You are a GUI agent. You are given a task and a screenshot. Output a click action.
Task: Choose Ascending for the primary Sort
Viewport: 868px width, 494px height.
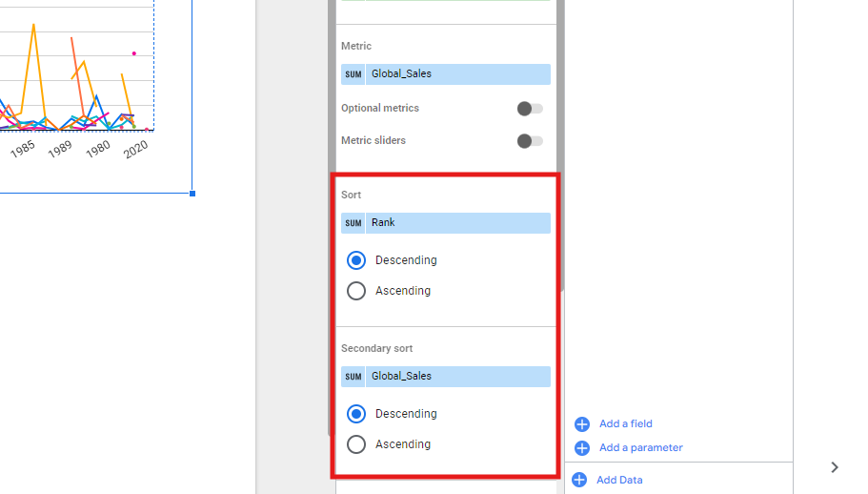[x=356, y=291]
